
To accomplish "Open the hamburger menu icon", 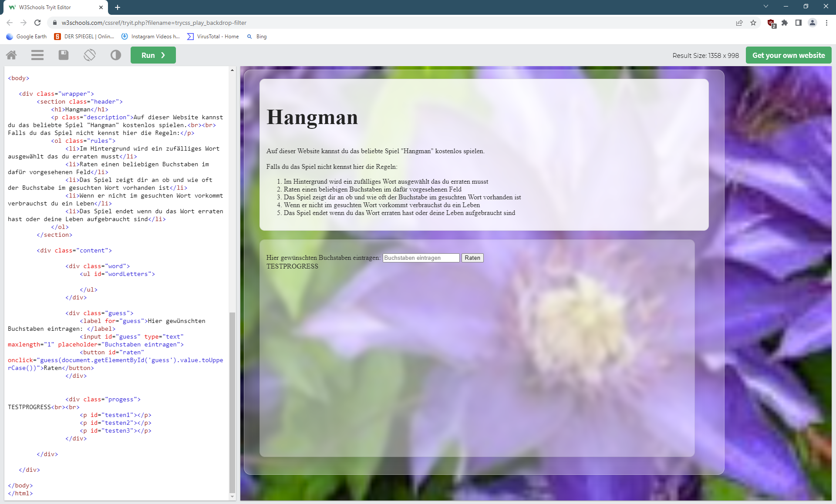I will (x=37, y=55).
